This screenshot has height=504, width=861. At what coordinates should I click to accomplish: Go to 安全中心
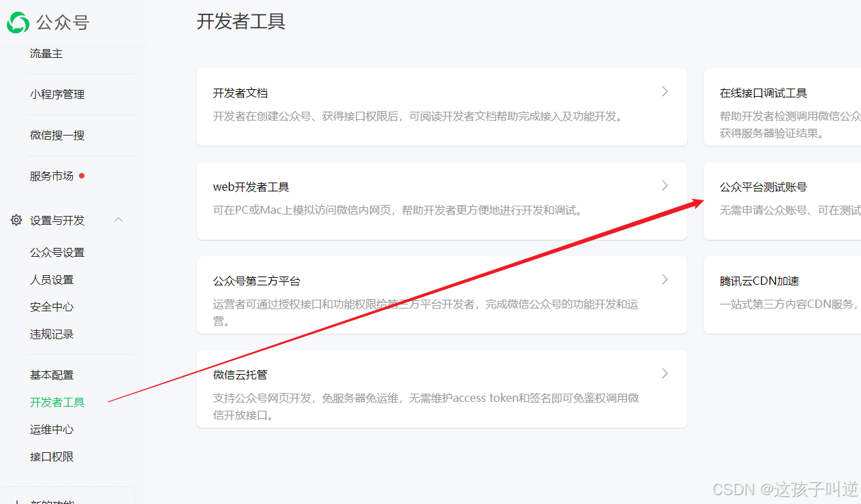pyautogui.click(x=52, y=306)
